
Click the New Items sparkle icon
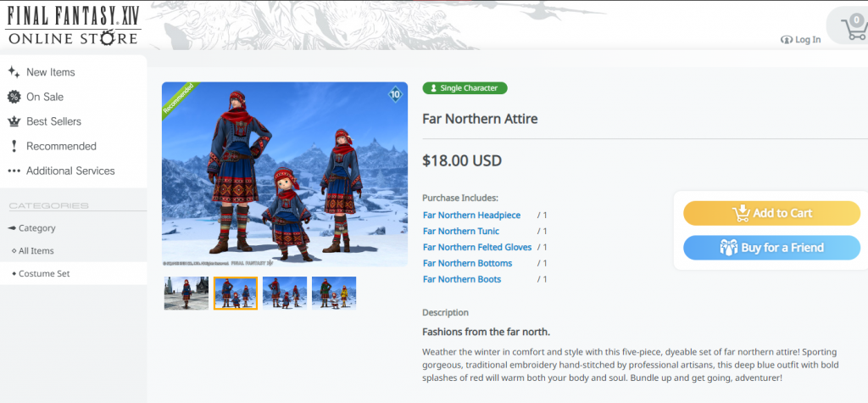[x=14, y=72]
